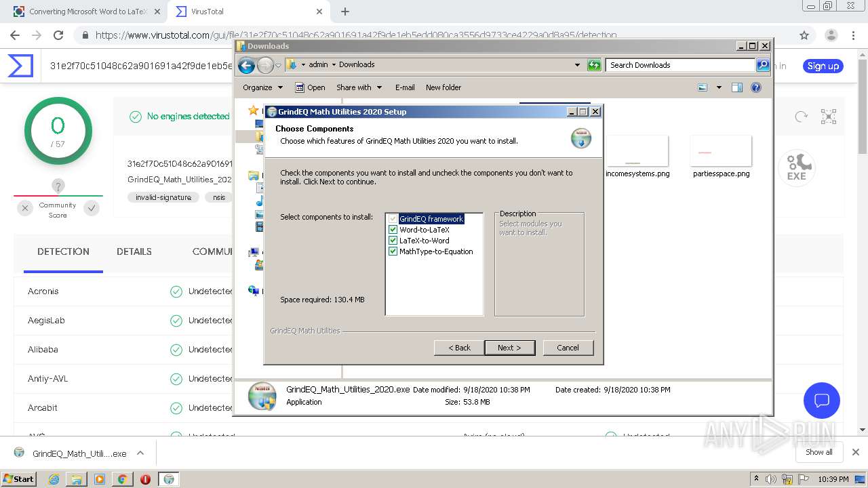This screenshot has width=868, height=488.
Task: Click the red Opera taskbar icon
Action: tap(145, 479)
